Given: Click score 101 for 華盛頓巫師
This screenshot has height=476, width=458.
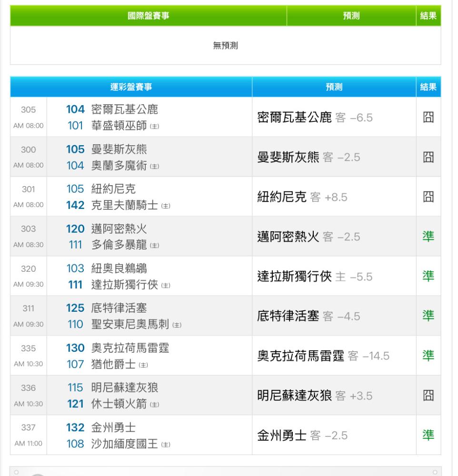Looking at the screenshot, I should (75, 126).
